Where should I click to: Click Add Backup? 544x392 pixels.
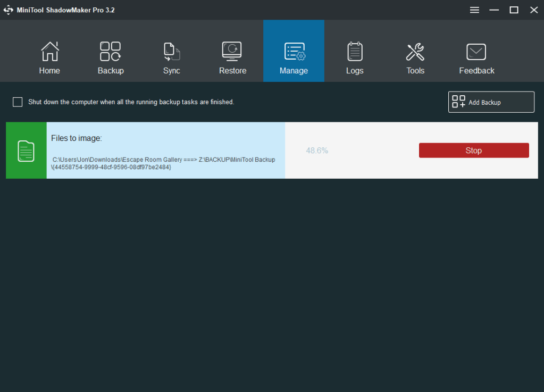(x=490, y=102)
